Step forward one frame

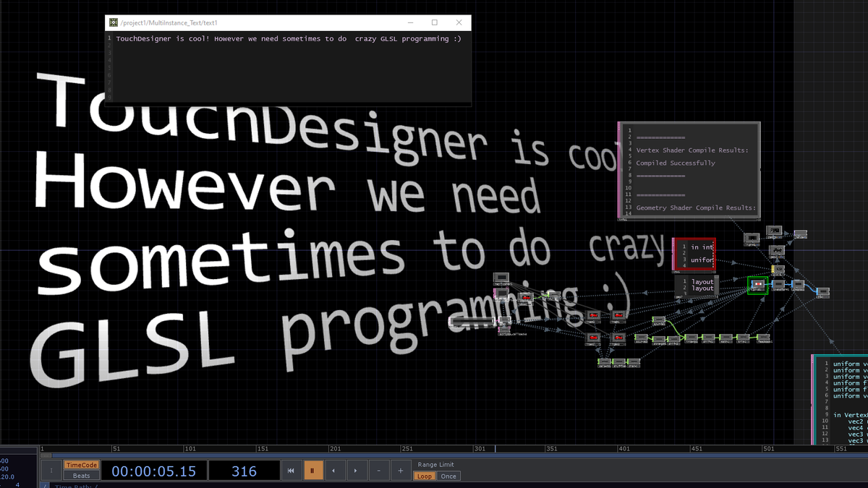pyautogui.click(x=356, y=471)
